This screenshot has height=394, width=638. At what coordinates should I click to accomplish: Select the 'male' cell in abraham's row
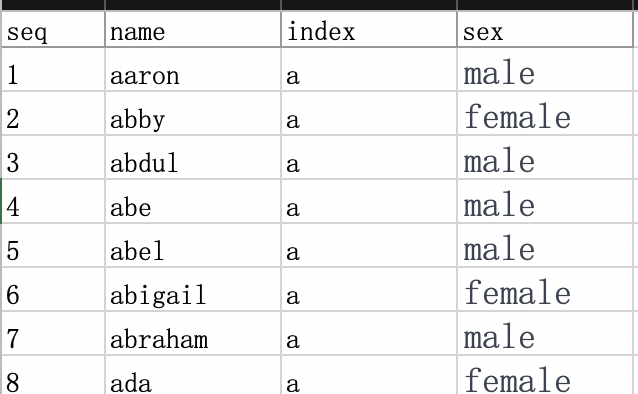(545, 333)
